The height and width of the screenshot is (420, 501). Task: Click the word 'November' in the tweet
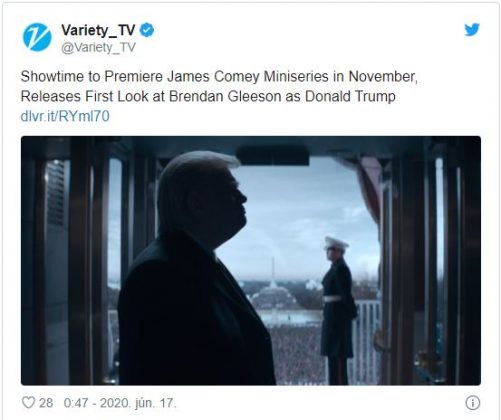pos(383,76)
